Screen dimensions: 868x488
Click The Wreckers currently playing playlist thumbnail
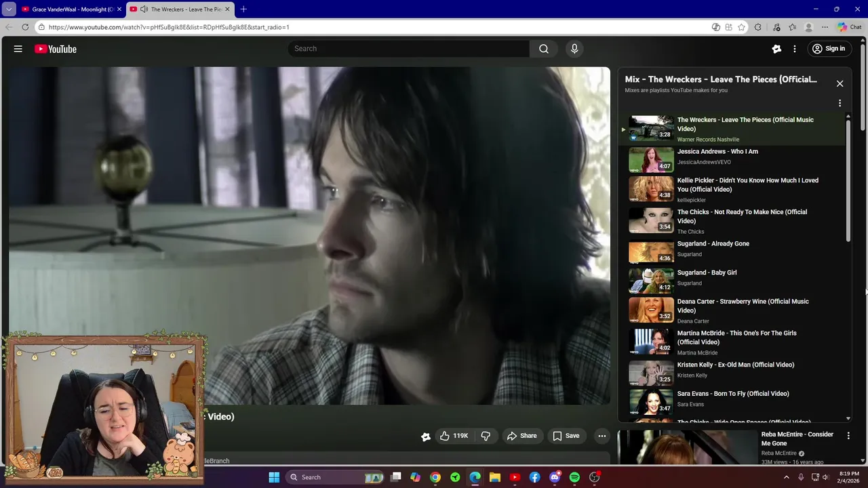[x=651, y=128]
